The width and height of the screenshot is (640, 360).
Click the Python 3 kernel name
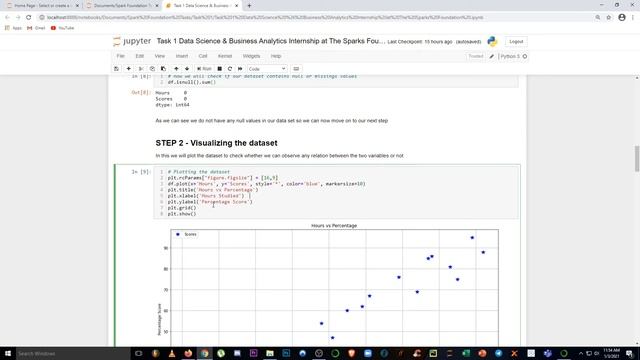pyautogui.click(x=510, y=56)
